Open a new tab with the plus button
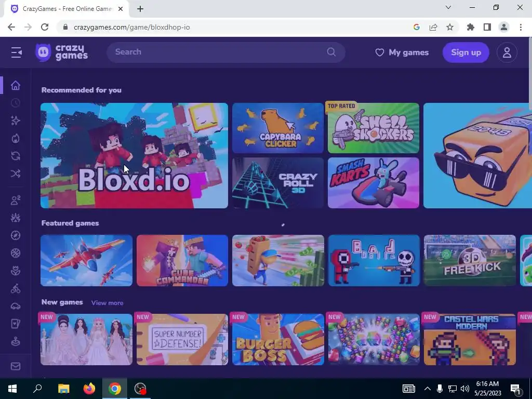This screenshot has height=399, width=532. click(140, 9)
